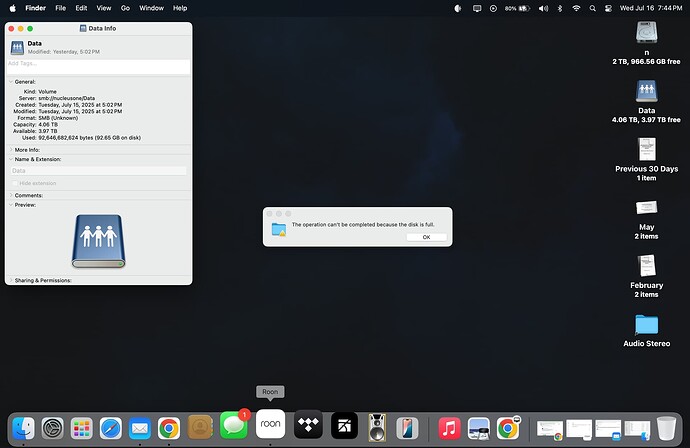Select the May stack on desktop

(646, 208)
